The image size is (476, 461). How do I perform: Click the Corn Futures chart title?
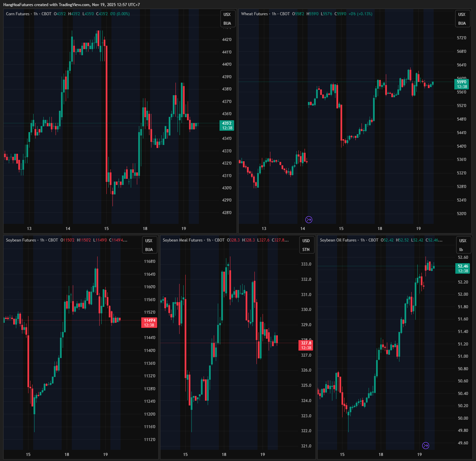click(x=18, y=14)
